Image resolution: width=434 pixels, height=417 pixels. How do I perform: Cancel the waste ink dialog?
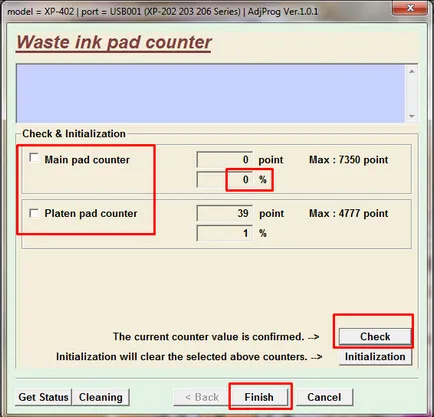pyautogui.click(x=324, y=397)
